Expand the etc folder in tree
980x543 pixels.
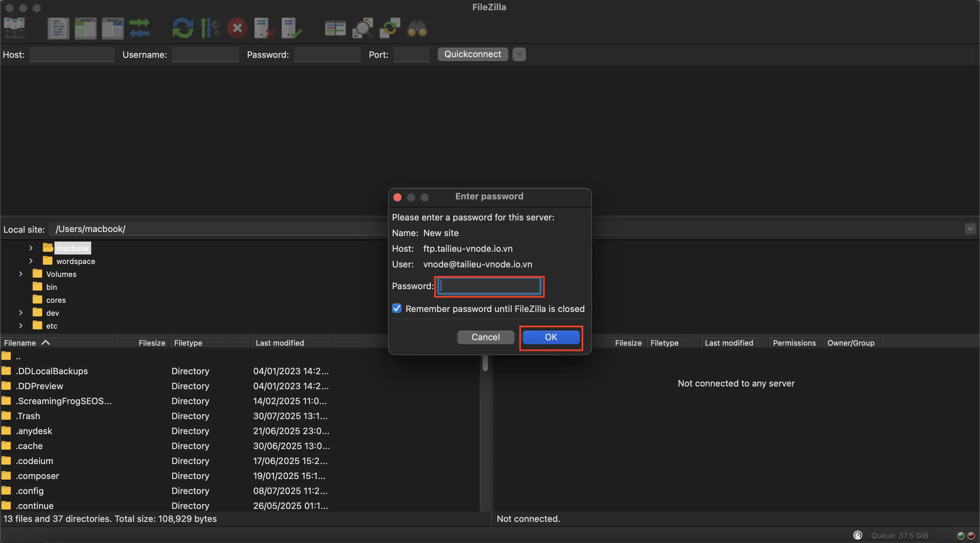(20, 326)
